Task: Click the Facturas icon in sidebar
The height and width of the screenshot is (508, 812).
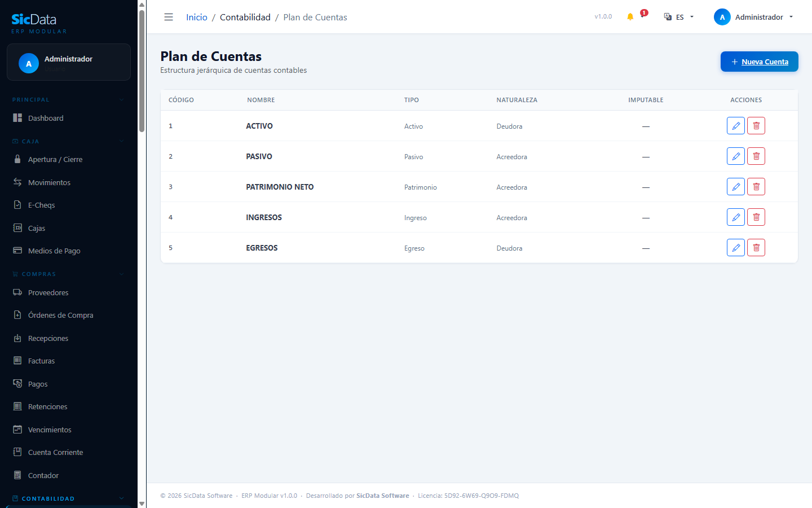Action: point(17,361)
